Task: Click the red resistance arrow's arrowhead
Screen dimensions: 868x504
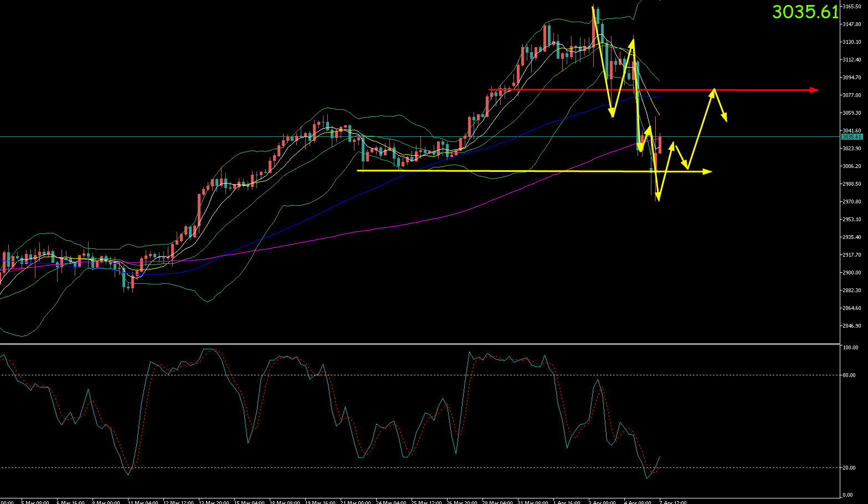Action: coord(814,90)
